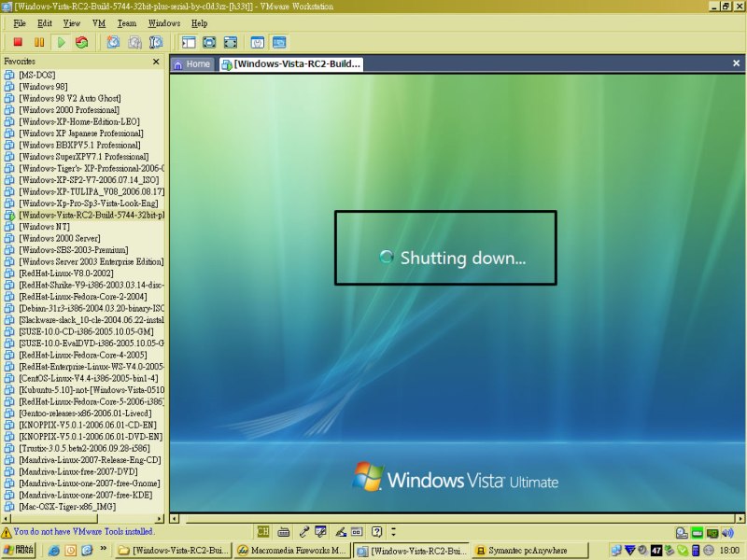Launch Internet Explorer from Quick Launch
The image size is (747, 560).
click(x=54, y=551)
